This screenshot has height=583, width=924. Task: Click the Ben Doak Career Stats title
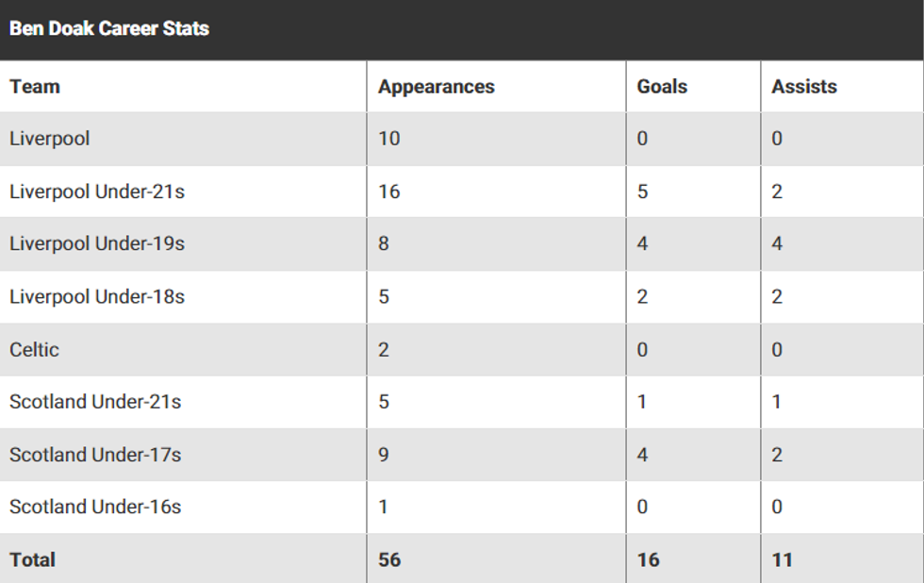(x=109, y=28)
